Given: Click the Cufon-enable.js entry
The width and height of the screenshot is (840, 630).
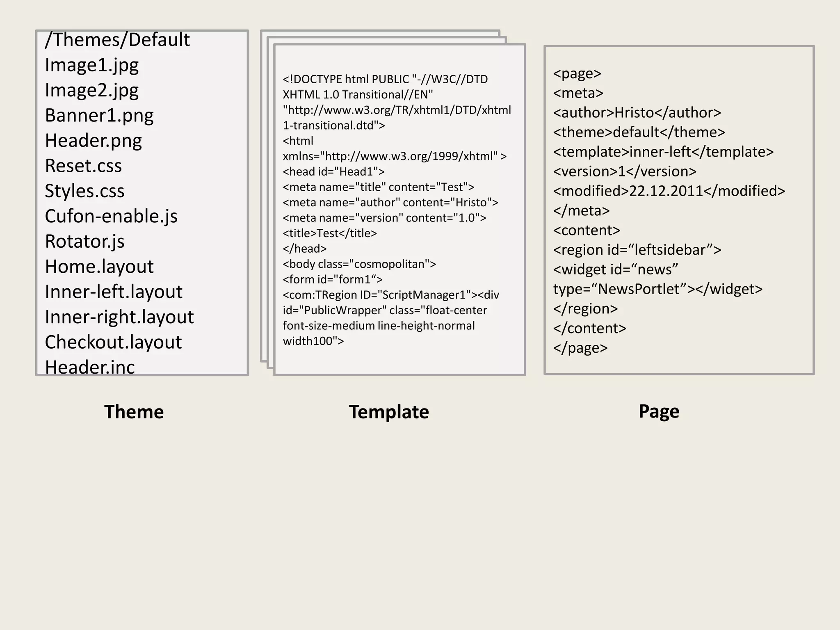Looking at the screenshot, I should point(111,216).
